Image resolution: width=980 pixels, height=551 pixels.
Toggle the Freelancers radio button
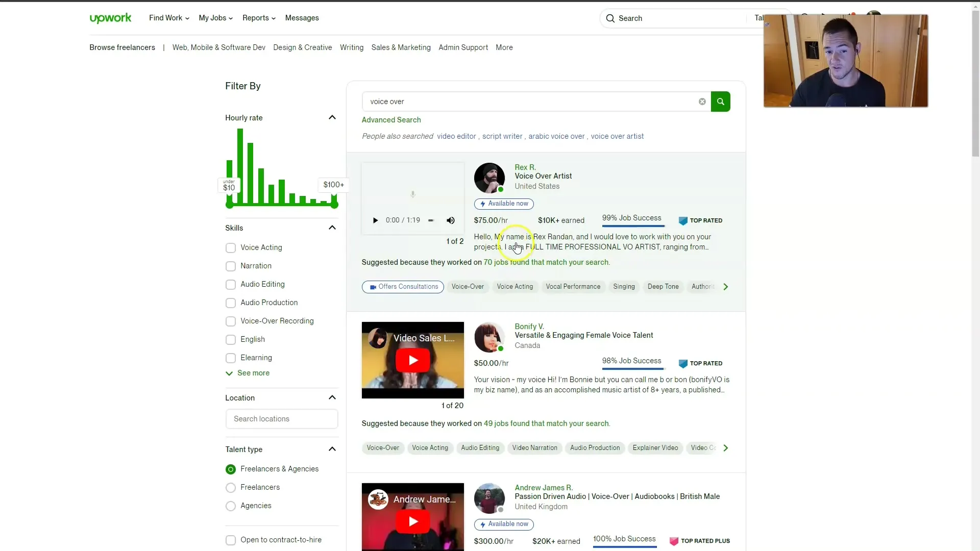click(x=231, y=487)
